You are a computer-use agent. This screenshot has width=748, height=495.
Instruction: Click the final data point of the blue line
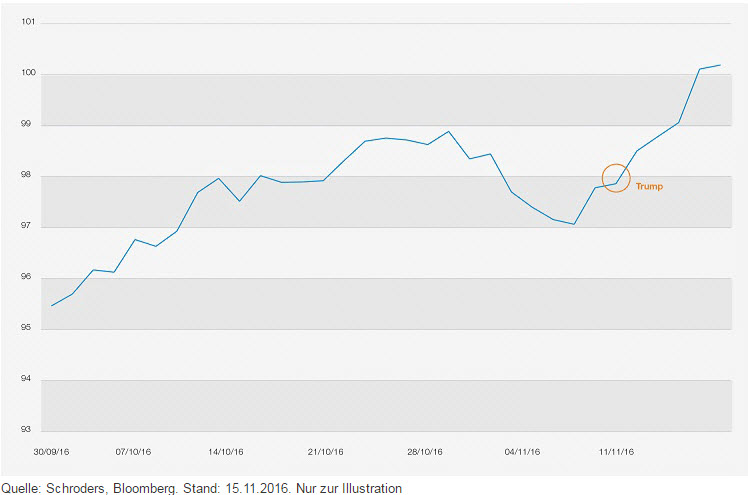point(720,65)
